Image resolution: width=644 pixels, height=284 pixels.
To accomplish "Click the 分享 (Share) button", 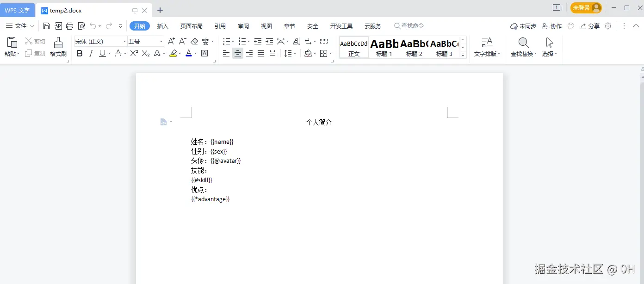I will click(589, 26).
